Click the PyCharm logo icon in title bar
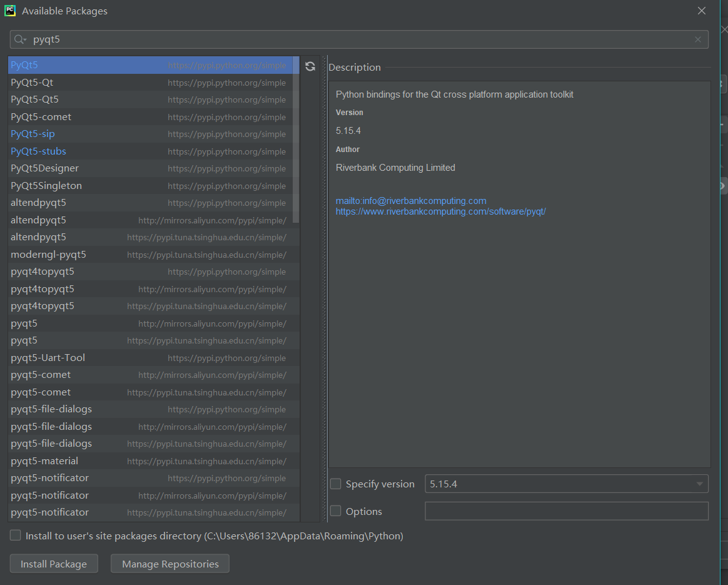The height and width of the screenshot is (585, 728). (10, 11)
